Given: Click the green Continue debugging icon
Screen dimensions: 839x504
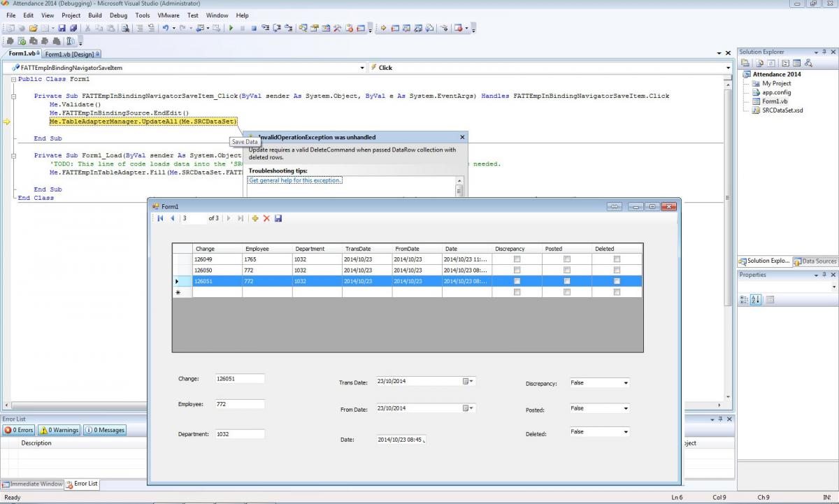Looking at the screenshot, I should pos(231,28).
